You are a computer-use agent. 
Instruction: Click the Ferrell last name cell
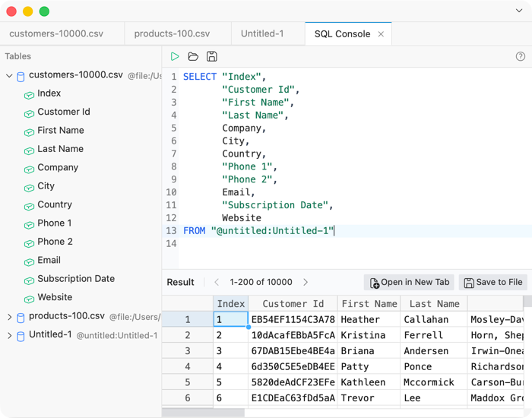point(434,335)
